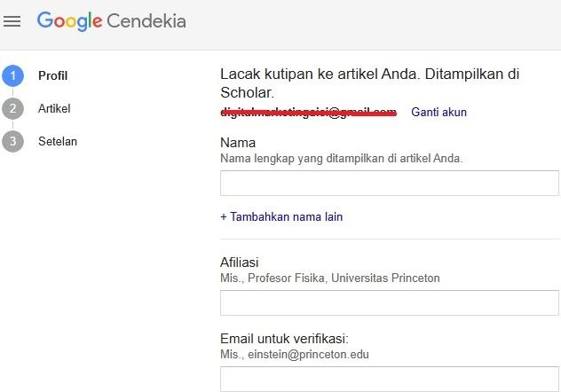
Task: Click the Afiliasi field label
Action: pos(240,263)
